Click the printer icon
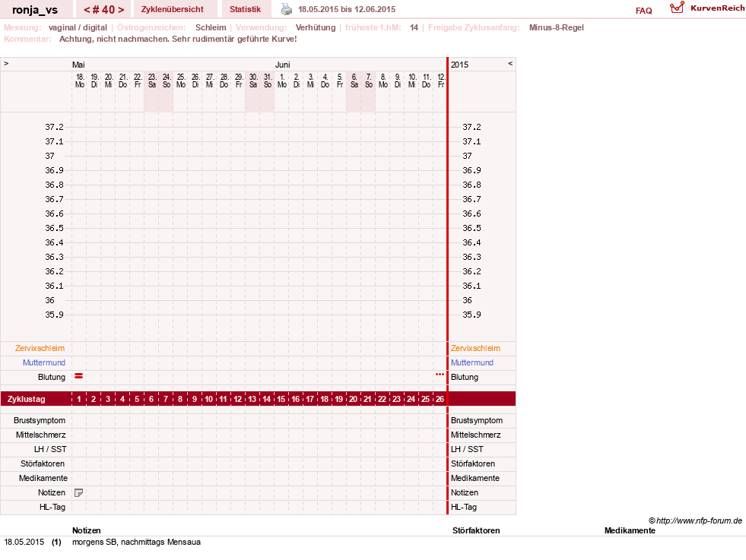746x560 pixels. (x=287, y=9)
